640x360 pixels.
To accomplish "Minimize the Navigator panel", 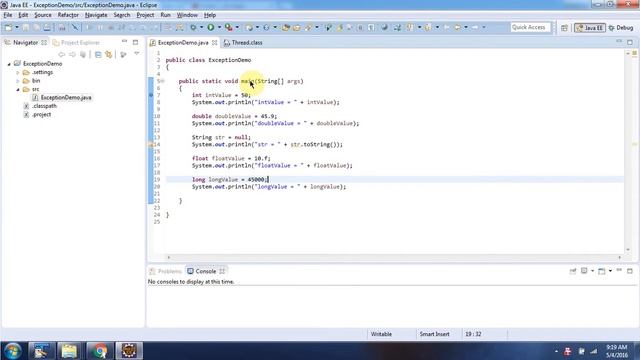I will tap(125, 42).
